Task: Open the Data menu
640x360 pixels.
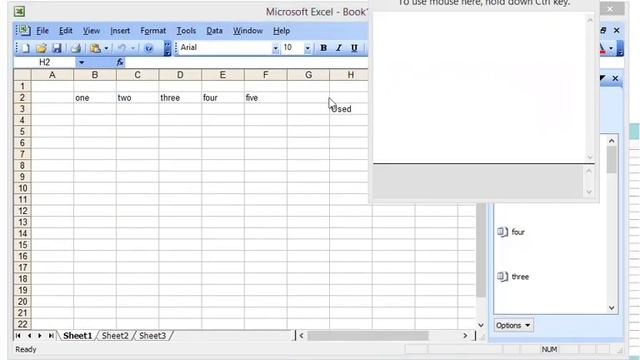Action: (x=214, y=31)
